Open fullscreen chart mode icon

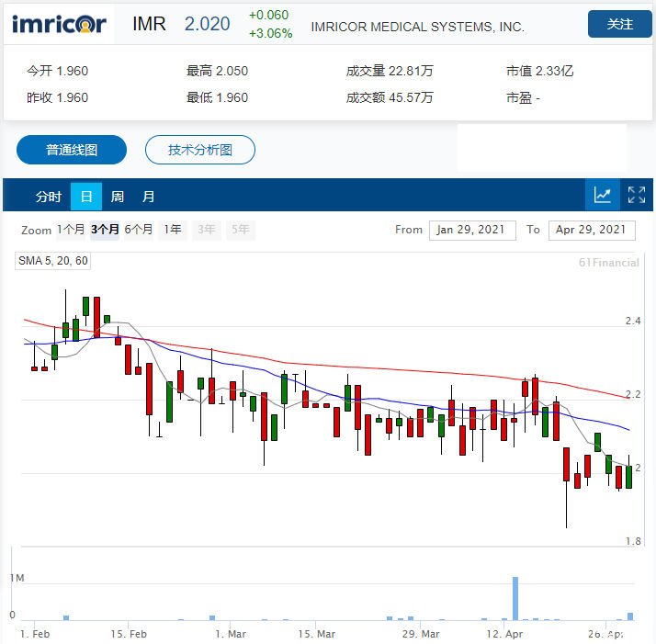point(636,195)
